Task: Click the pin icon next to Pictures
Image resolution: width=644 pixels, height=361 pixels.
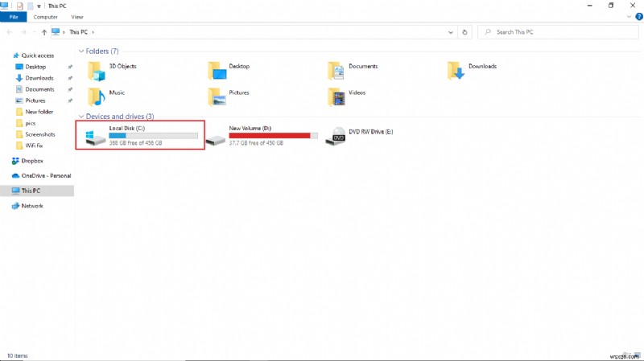Action: 70,101
